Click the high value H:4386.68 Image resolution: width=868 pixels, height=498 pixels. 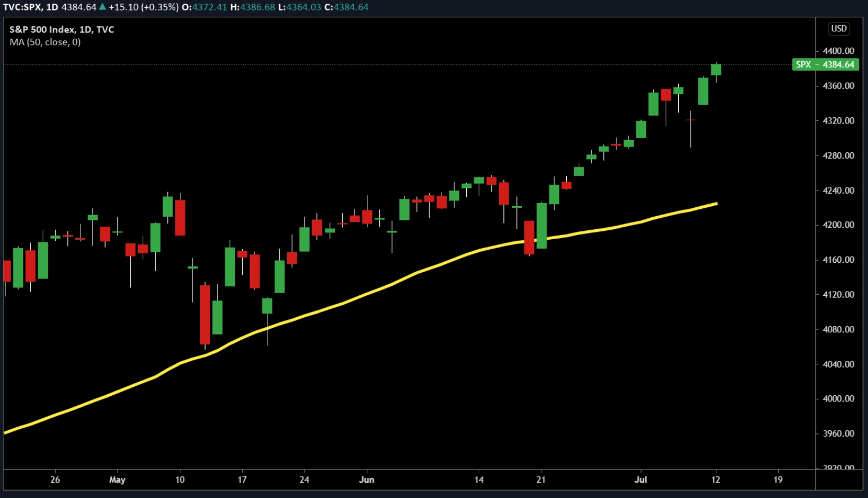click(x=253, y=7)
